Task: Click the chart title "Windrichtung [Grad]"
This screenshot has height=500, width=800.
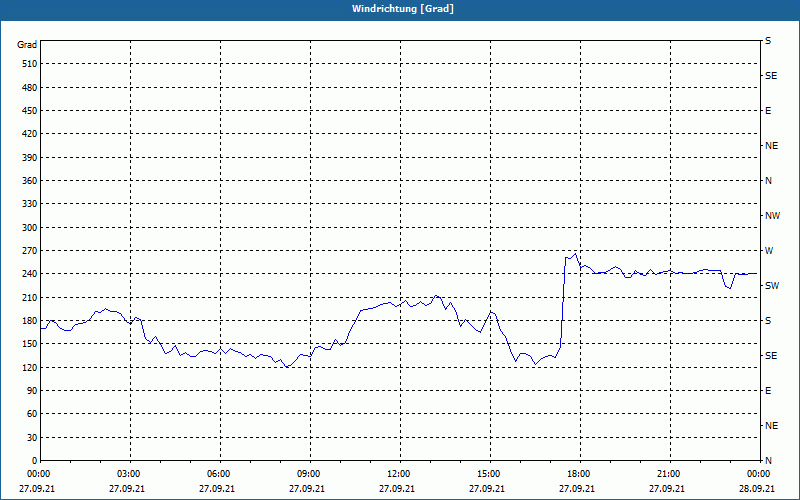Action: point(403,9)
